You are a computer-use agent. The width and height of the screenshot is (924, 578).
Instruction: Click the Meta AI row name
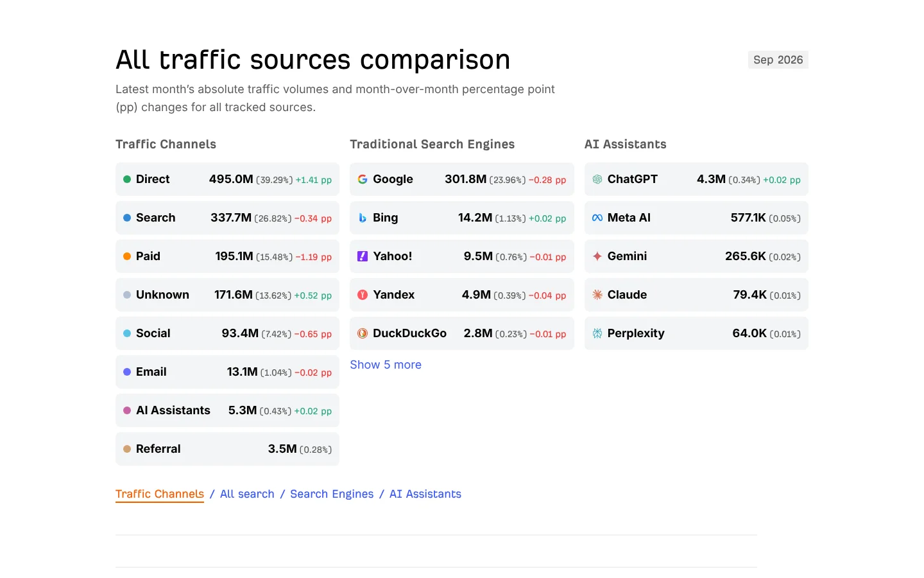coord(629,218)
